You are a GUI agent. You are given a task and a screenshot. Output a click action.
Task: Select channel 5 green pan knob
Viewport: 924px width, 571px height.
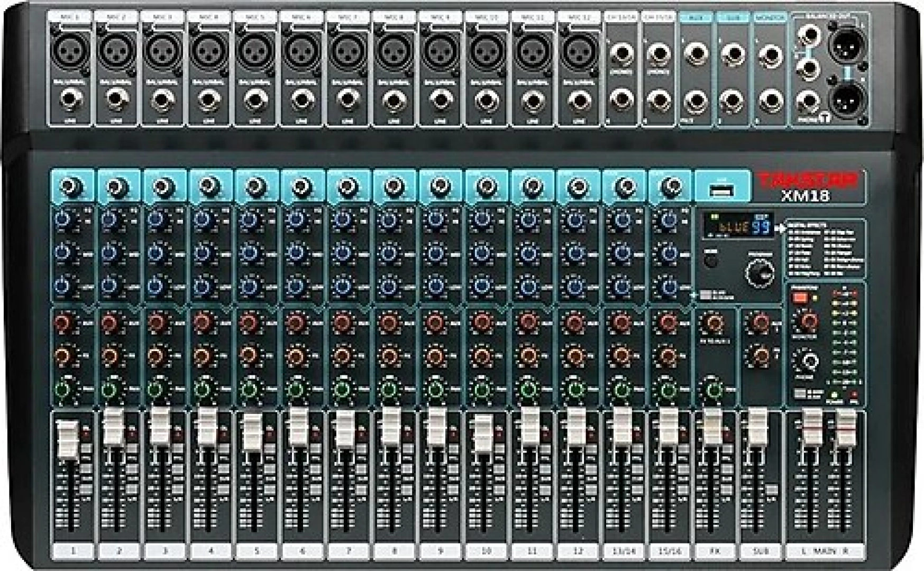(249, 390)
